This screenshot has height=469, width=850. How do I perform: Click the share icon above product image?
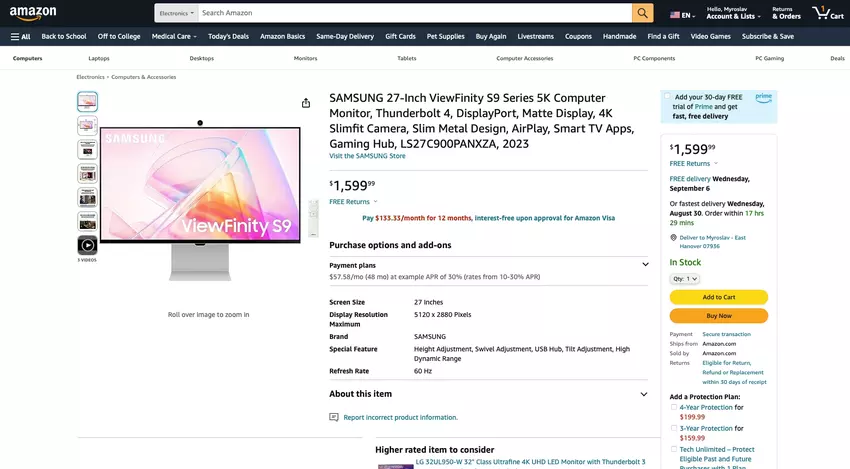point(306,103)
